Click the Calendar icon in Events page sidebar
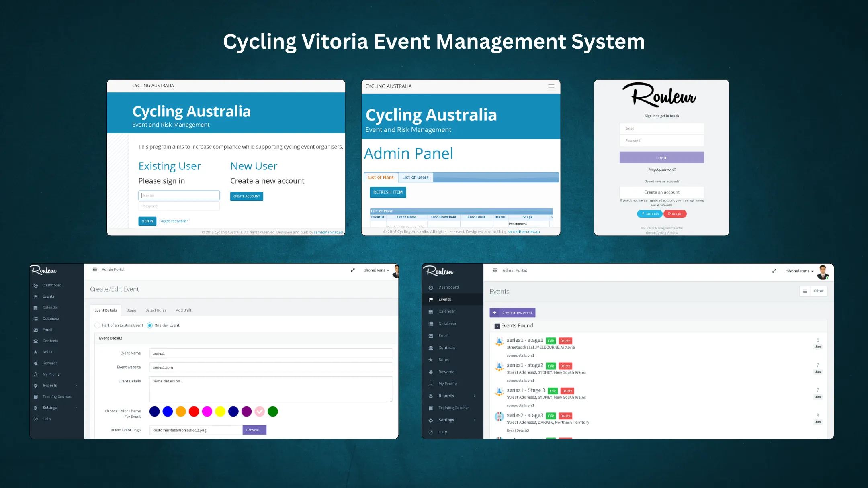 point(431,312)
